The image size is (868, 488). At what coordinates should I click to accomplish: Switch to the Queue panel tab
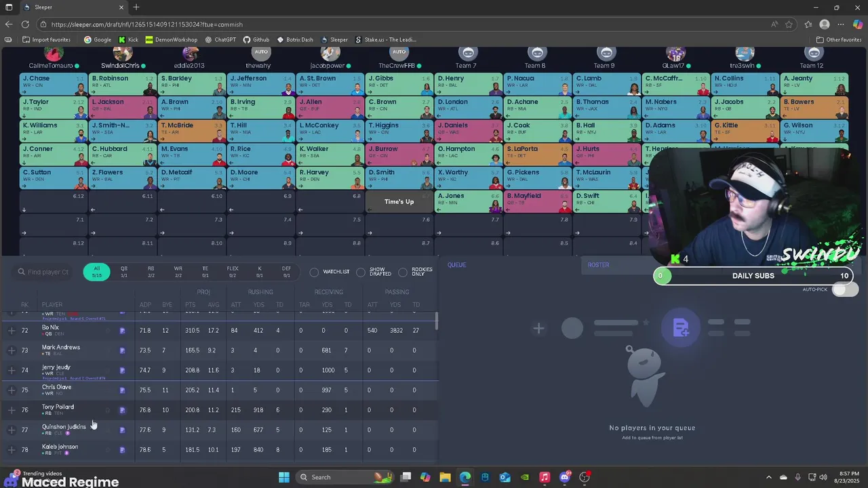click(456, 265)
